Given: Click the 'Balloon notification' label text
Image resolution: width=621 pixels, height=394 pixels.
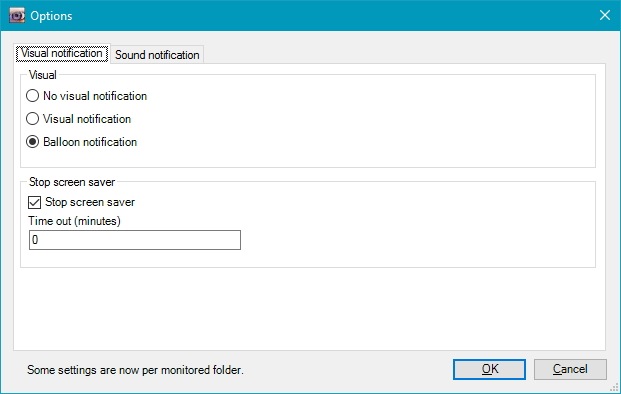Looking at the screenshot, I should (x=90, y=142).
